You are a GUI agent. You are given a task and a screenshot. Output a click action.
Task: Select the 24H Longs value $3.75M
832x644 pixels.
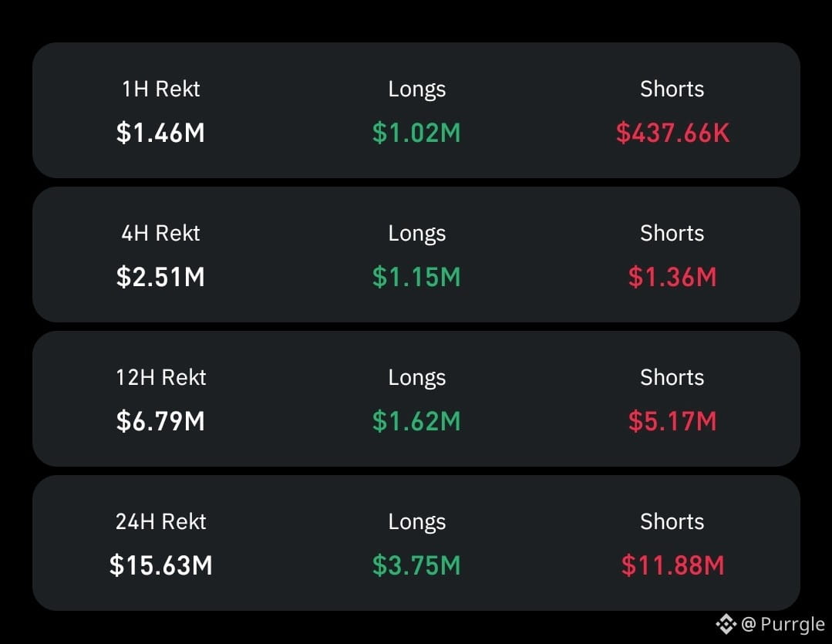pos(416,565)
